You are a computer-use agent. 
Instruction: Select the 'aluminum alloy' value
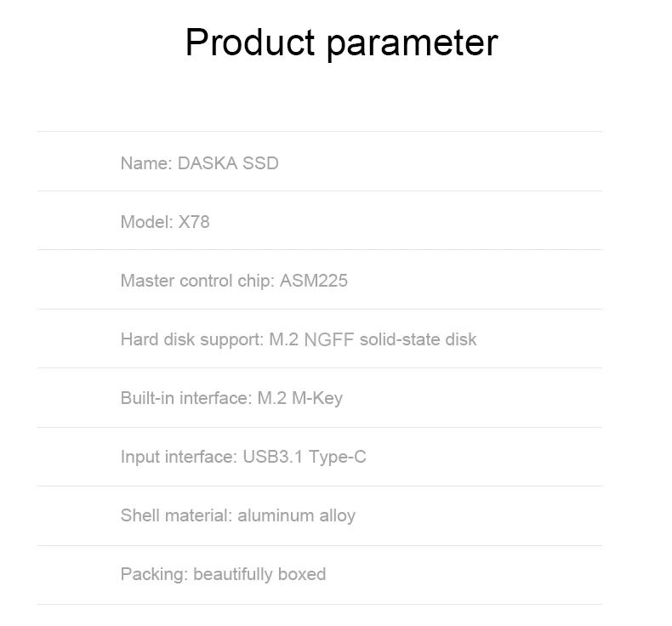point(297,515)
